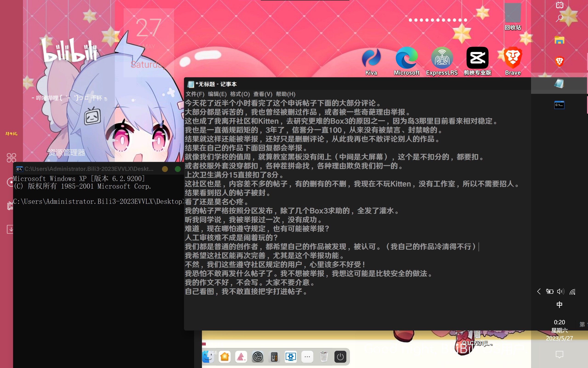588x368 pixels.
Task: Open Notepad 查看(V) menu
Action: (x=263, y=94)
